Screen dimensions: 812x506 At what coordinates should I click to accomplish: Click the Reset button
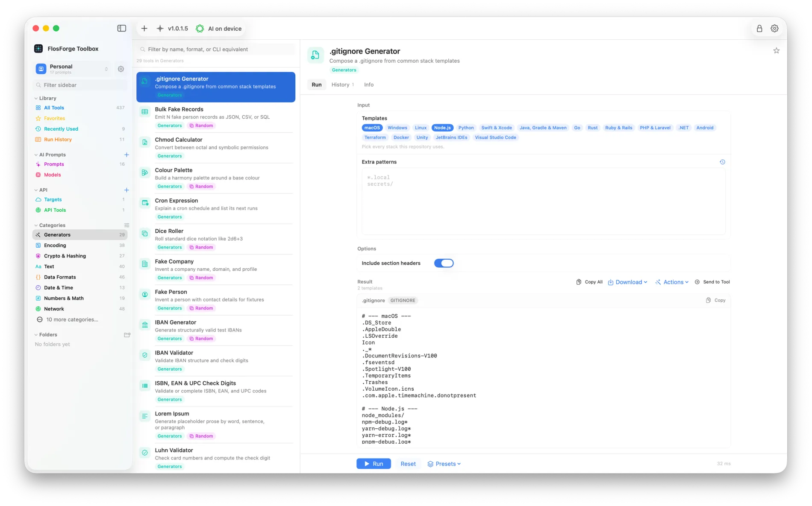click(408, 464)
